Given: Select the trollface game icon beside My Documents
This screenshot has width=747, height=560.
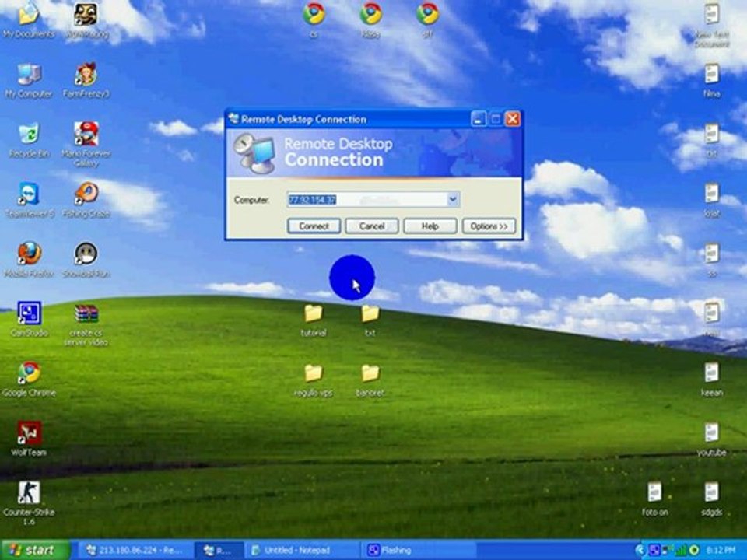Looking at the screenshot, I should (x=86, y=20).
